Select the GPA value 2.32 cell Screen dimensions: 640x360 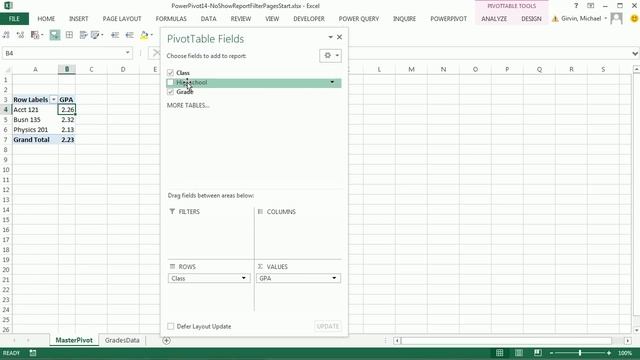pos(67,120)
